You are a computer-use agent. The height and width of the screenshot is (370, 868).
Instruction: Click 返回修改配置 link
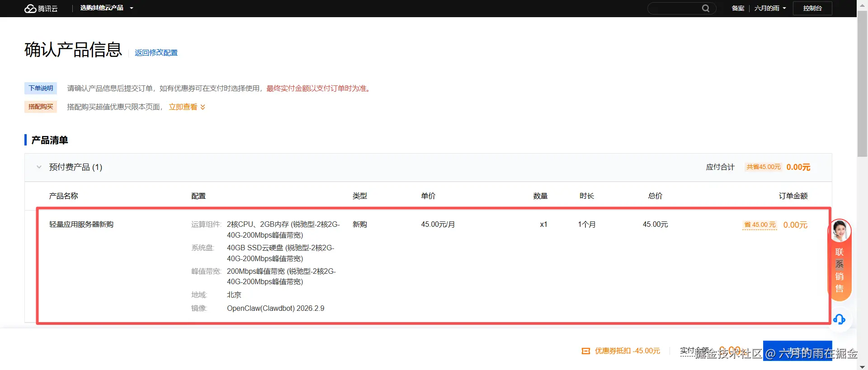pyautogui.click(x=156, y=53)
